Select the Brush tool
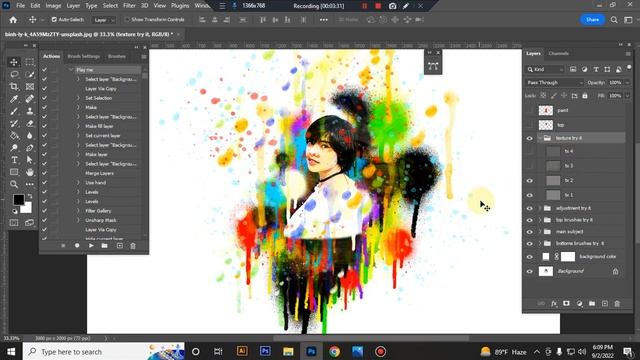The image size is (640, 360). 14,111
